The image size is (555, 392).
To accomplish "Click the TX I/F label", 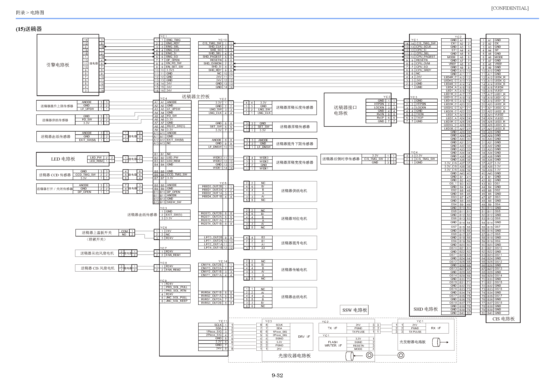I will click(332, 328).
